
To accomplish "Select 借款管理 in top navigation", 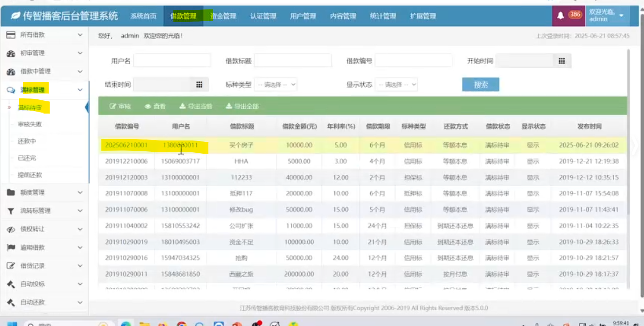I will point(183,16).
